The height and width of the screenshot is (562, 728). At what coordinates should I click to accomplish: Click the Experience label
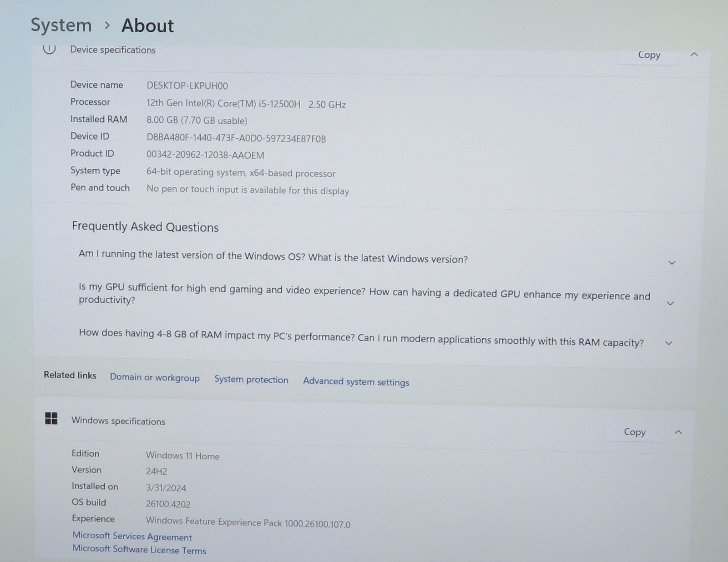93,519
